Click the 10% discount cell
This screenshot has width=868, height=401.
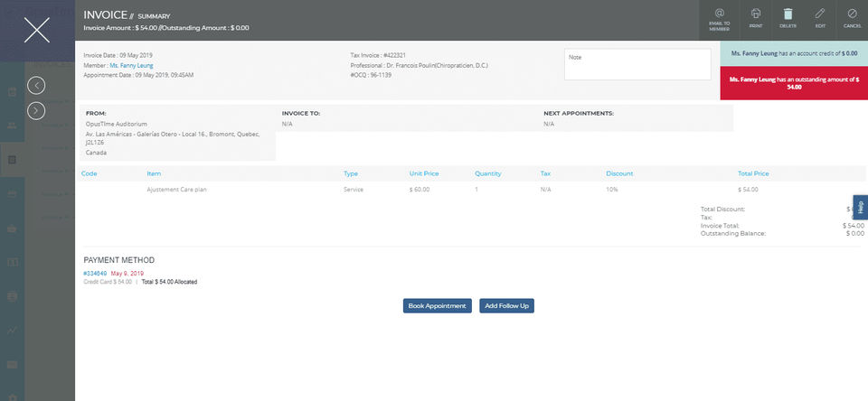click(x=612, y=190)
